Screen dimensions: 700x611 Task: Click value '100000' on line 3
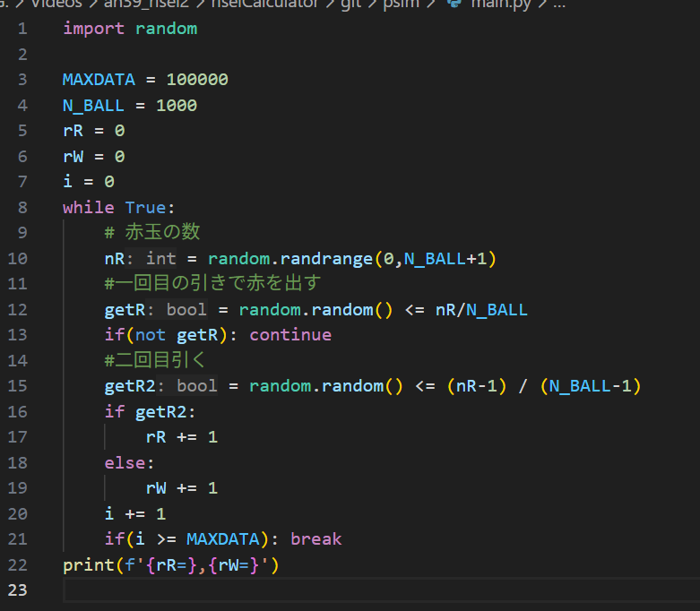(x=197, y=80)
